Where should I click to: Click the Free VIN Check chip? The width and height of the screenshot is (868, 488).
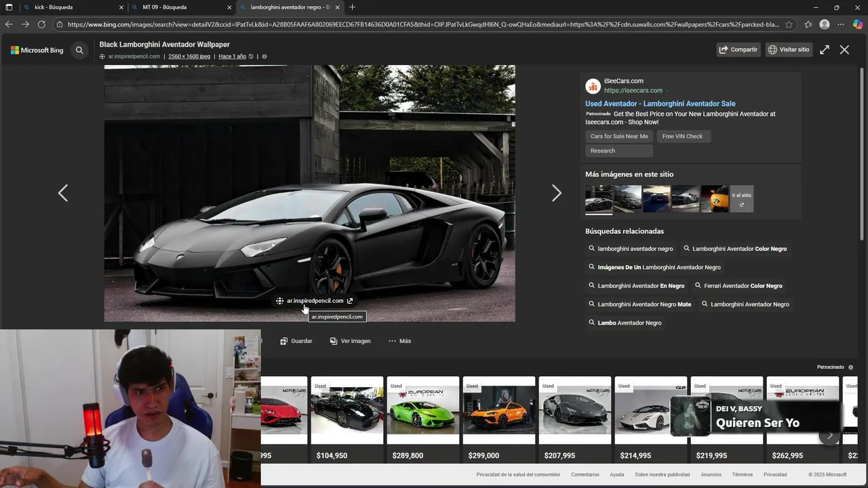682,136
